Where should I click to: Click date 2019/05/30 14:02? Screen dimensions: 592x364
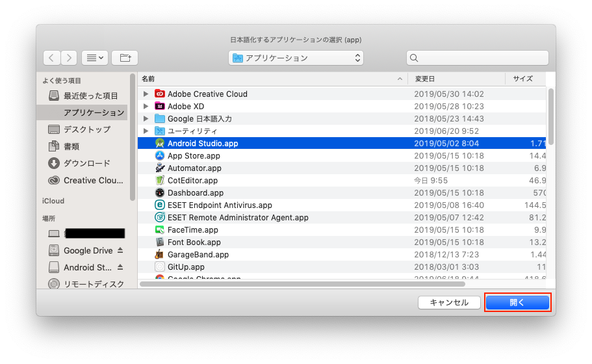449,94
